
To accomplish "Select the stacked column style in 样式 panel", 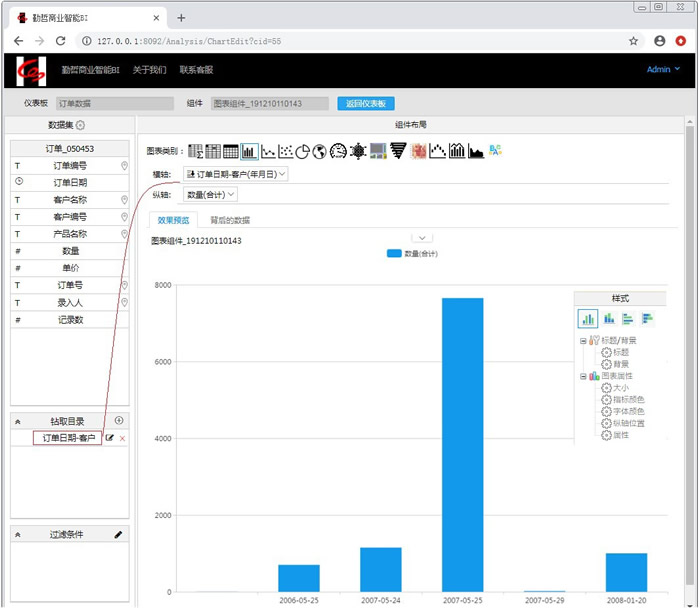I will tap(608, 319).
